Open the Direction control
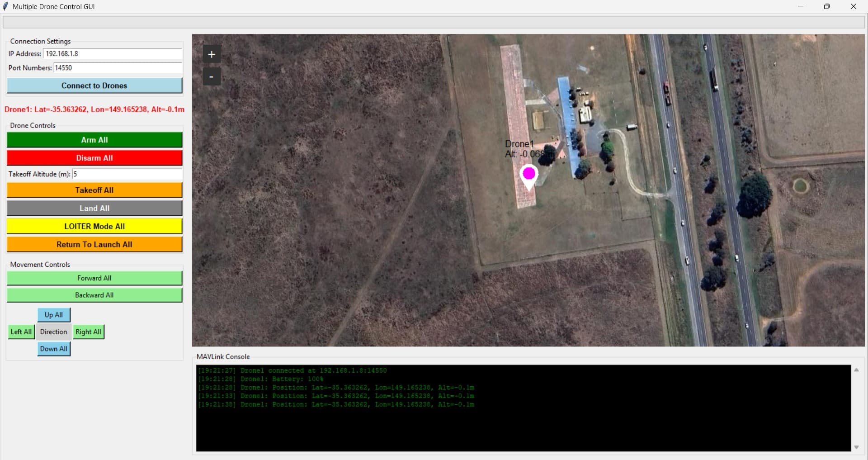868x460 pixels. [x=53, y=332]
